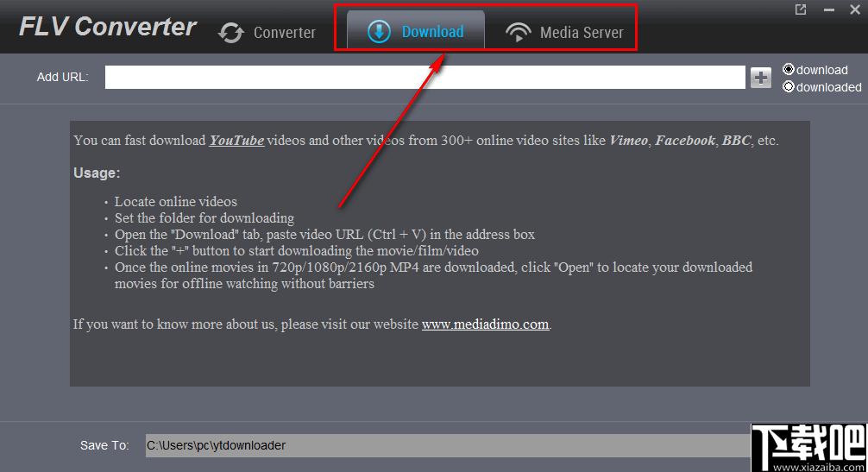Close the FLV Converter window
The height and width of the screenshot is (472, 868).
point(855,9)
